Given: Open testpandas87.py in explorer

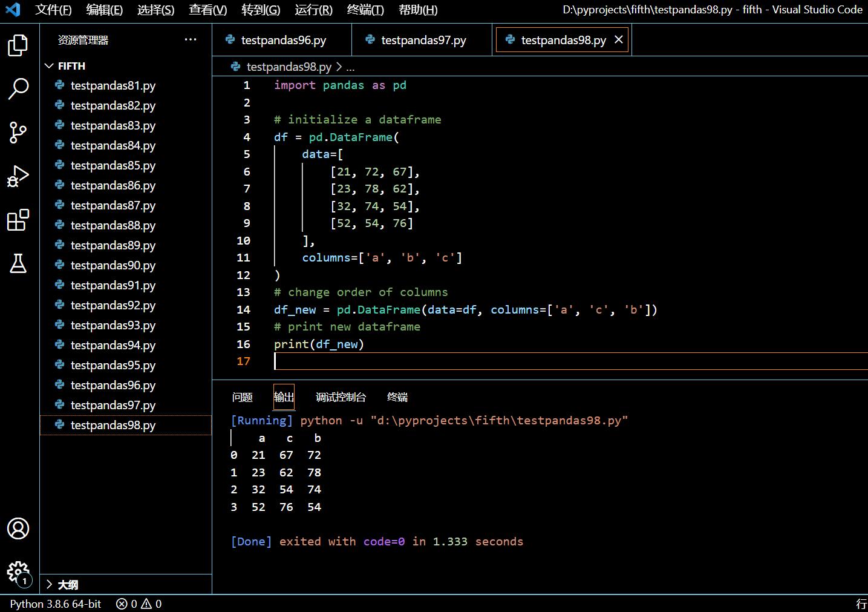Looking at the screenshot, I should pyautogui.click(x=126, y=205).
